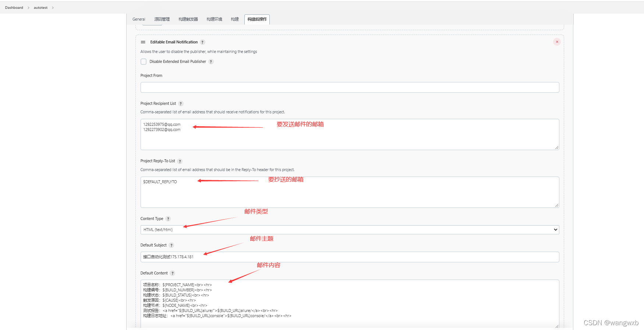Viewport: 644px width, 330px height.
Task: Open help for Editable Email Notification
Action: tap(202, 42)
